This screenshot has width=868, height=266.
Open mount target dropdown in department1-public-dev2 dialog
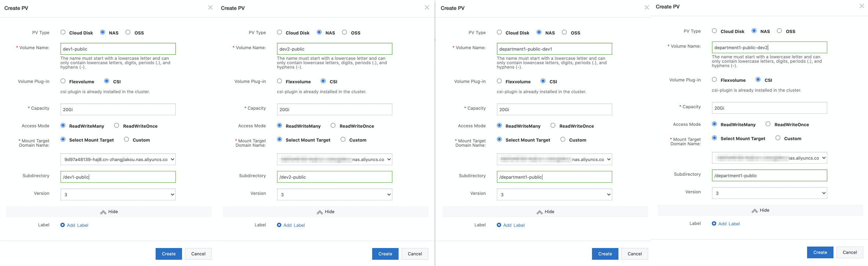[769, 158]
